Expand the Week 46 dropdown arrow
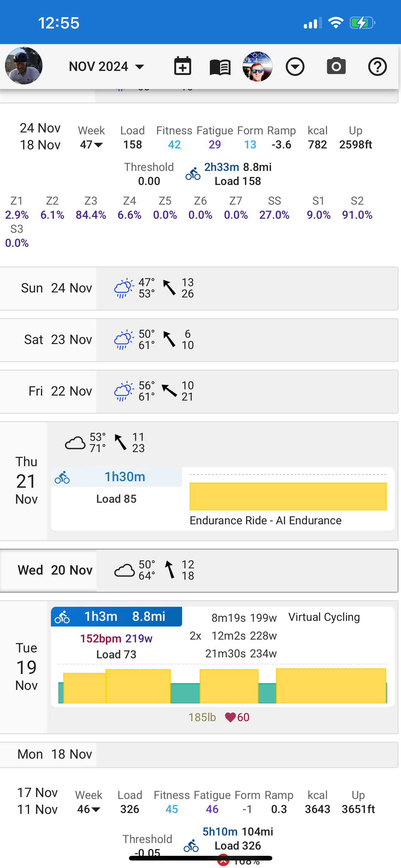 [x=96, y=809]
